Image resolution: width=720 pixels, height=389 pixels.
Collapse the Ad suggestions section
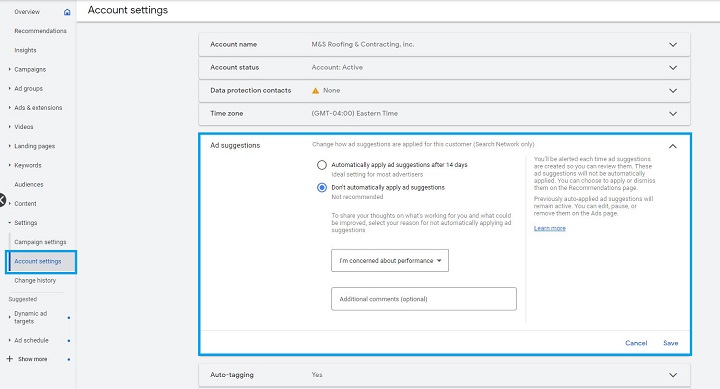[673, 146]
